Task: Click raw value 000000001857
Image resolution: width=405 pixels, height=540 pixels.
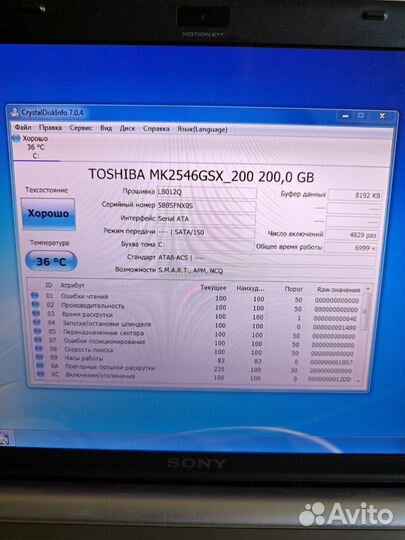Action: (x=331, y=362)
